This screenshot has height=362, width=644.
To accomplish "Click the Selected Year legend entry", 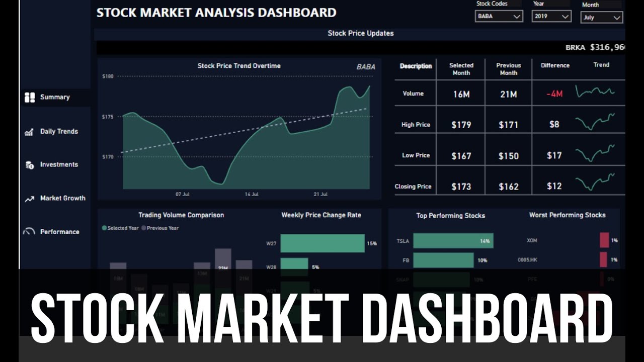I will pyautogui.click(x=120, y=228).
